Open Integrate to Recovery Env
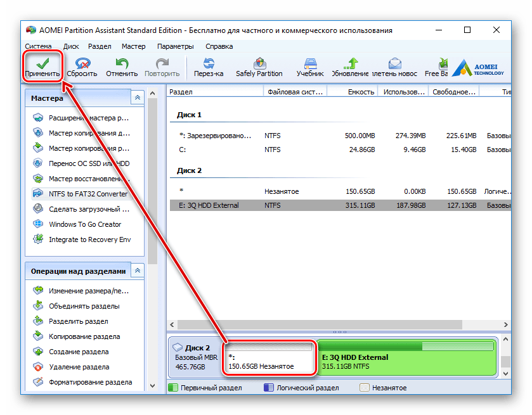 (82, 239)
